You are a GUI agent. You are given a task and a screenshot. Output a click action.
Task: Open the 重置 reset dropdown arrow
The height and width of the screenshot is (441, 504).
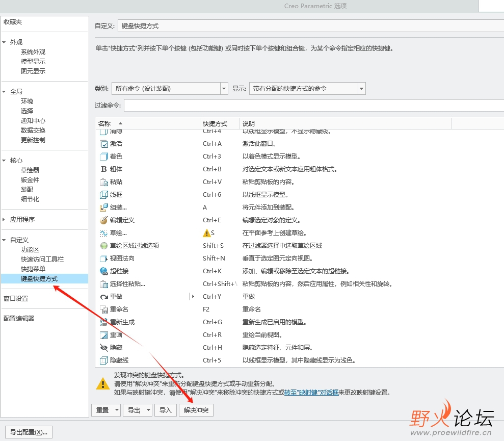(x=117, y=410)
